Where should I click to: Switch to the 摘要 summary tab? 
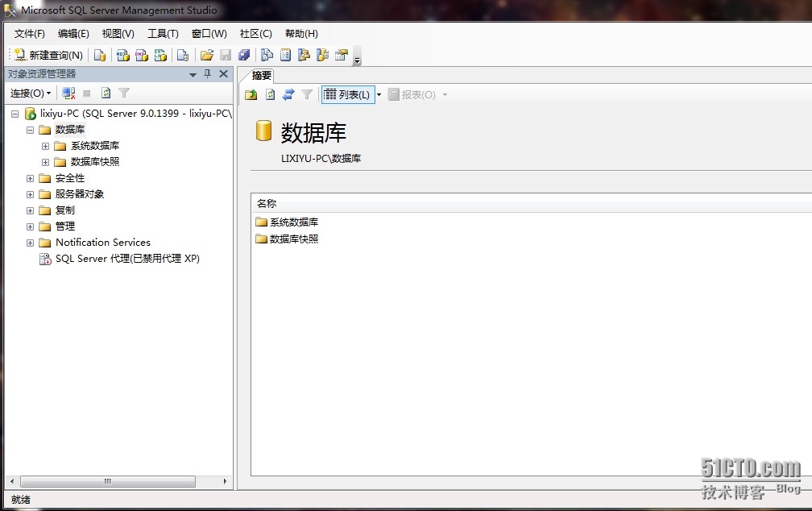tap(261, 76)
